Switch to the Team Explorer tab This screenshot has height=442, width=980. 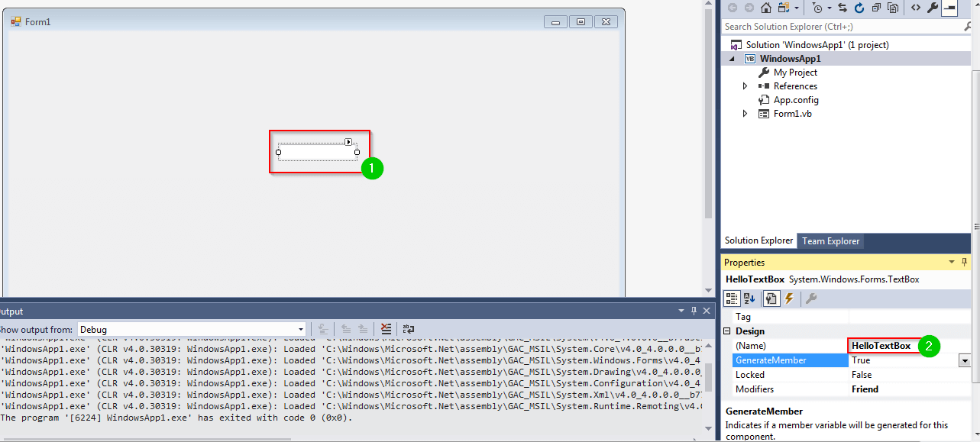click(x=830, y=241)
